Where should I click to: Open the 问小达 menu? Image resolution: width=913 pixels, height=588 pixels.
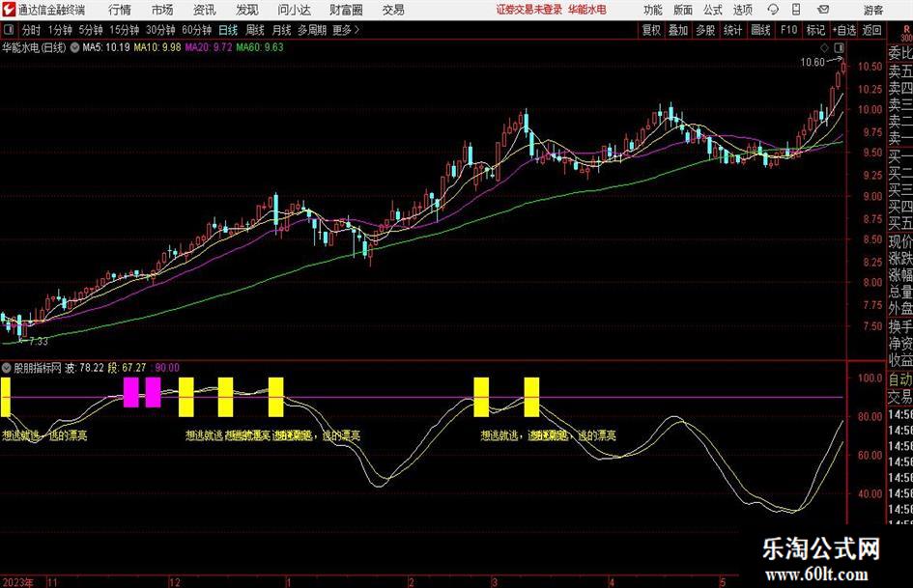[294, 10]
